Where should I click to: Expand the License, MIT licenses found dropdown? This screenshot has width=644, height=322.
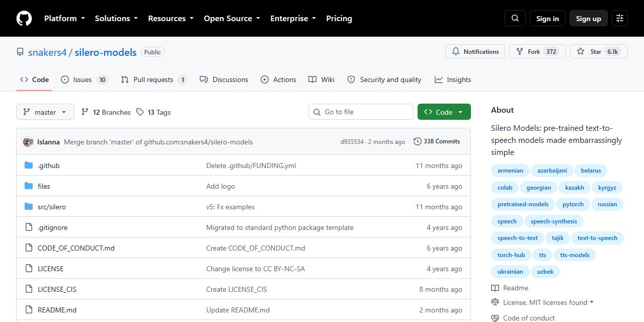click(548, 302)
